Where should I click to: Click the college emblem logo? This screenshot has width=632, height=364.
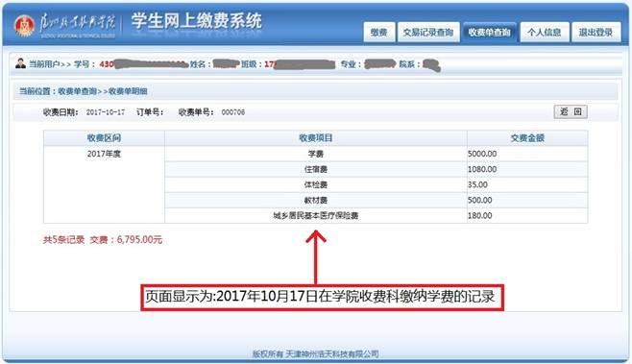(25, 25)
